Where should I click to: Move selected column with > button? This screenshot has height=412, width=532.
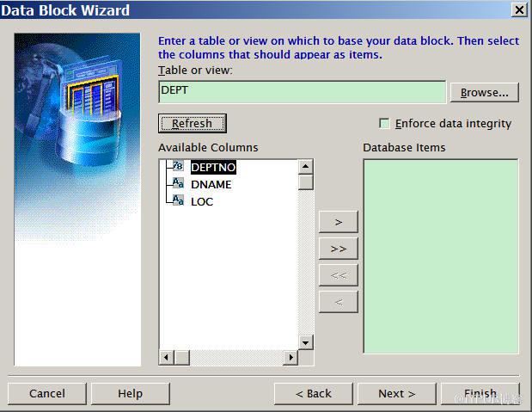339,222
